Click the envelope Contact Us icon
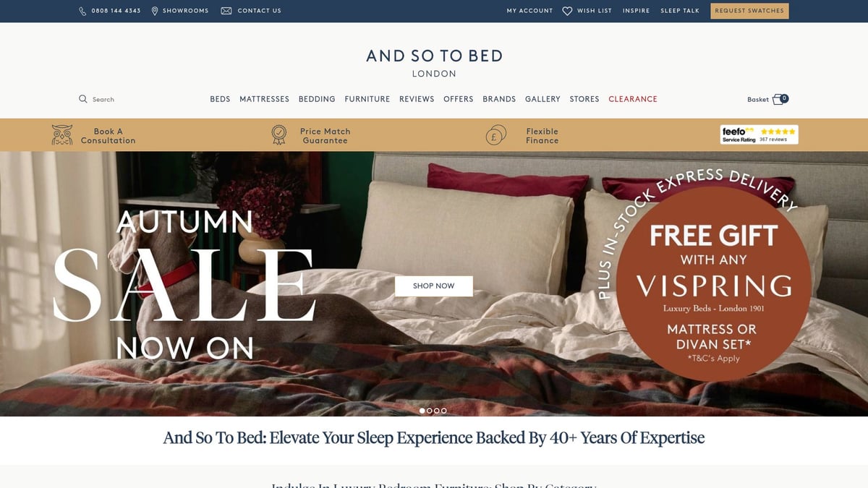868x488 pixels. point(226,11)
